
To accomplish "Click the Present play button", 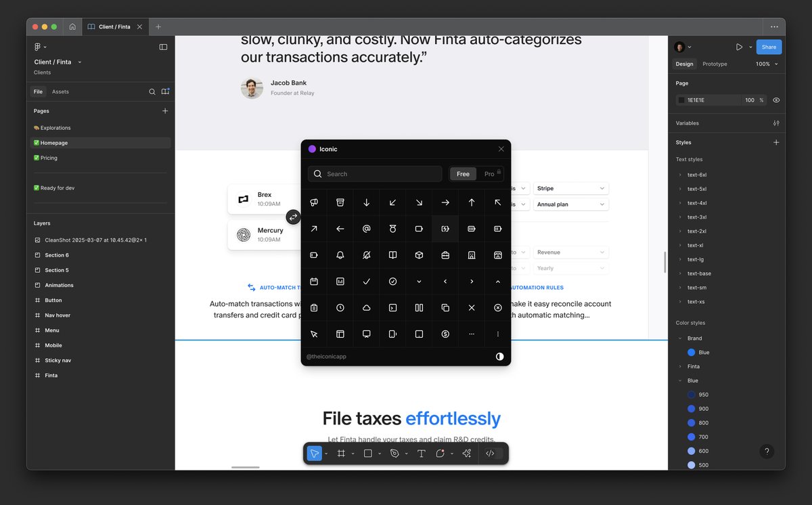I will pos(739,47).
